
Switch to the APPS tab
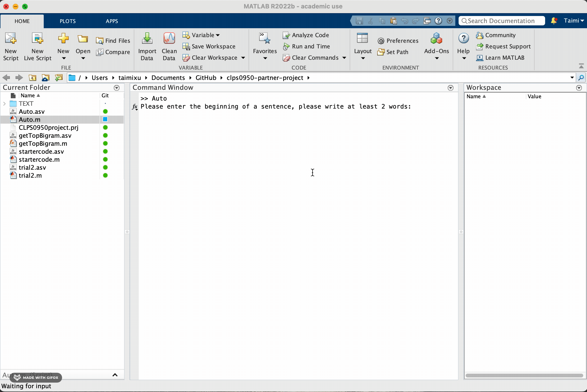(x=111, y=21)
